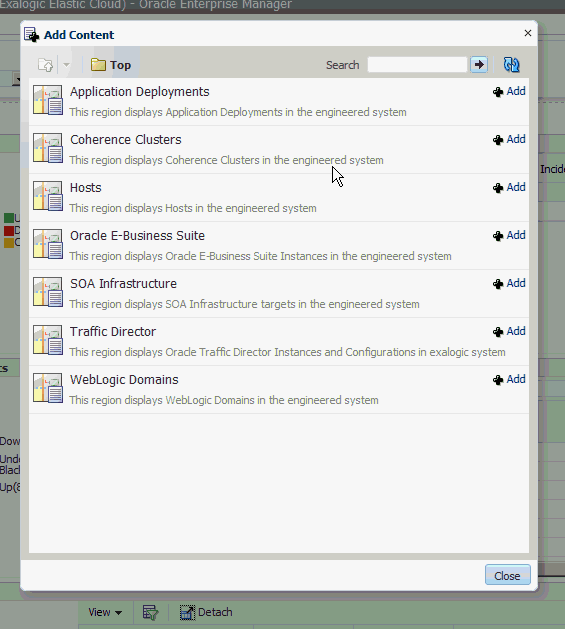Image resolution: width=565 pixels, height=629 pixels.
Task: Click the plus icon beside WebLogic Domains Add
Action: (x=498, y=379)
